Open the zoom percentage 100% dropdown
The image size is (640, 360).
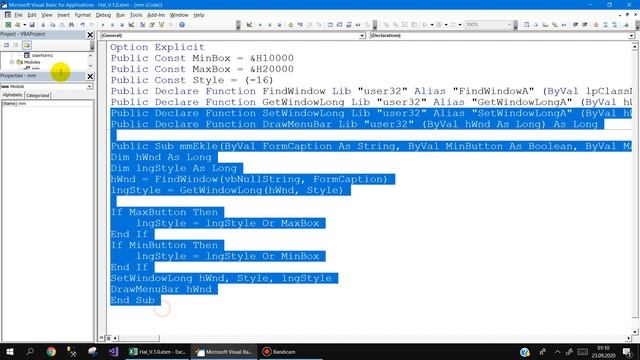pos(509,25)
